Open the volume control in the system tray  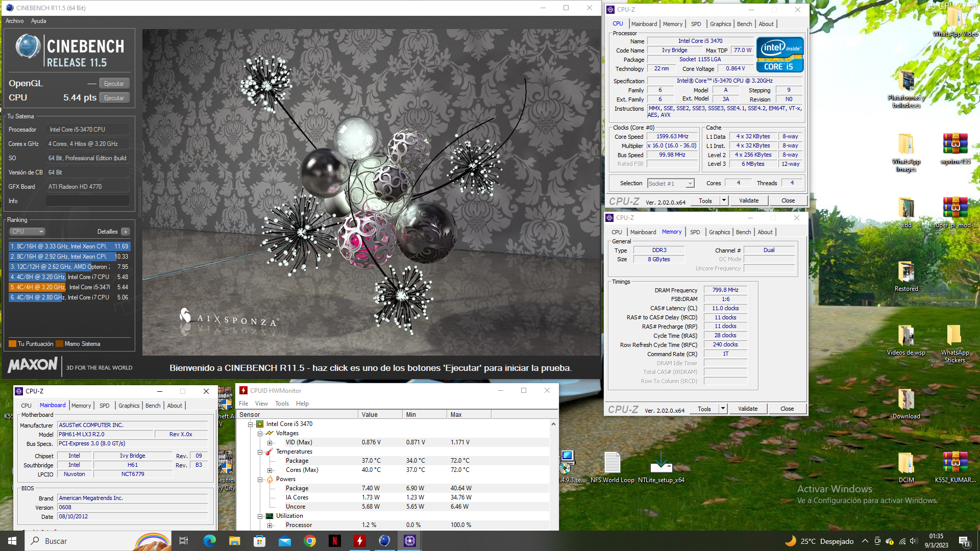pos(914,541)
